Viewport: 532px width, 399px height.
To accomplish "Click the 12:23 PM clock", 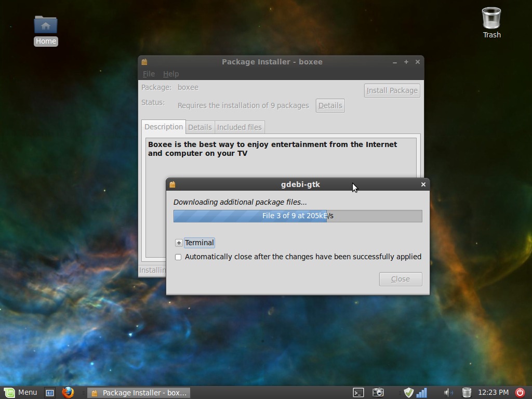I will click(x=493, y=393).
